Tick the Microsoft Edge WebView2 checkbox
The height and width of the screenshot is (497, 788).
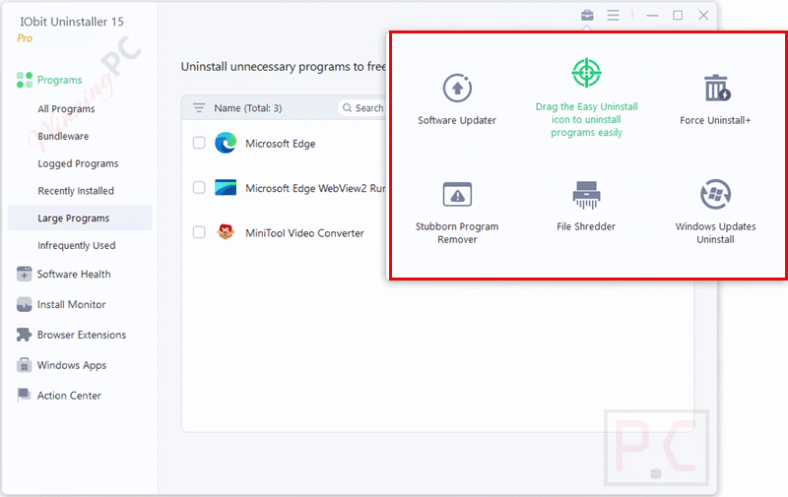point(199,187)
